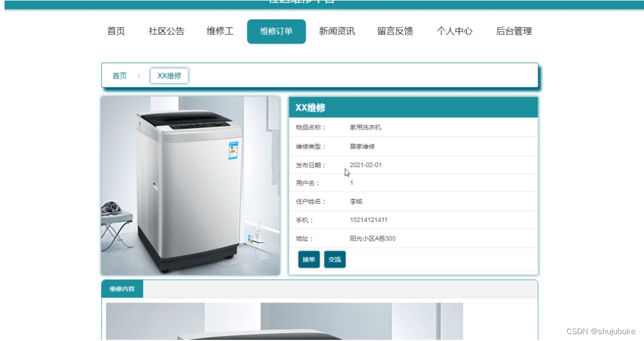The image size is (644, 341).
Task: Click the XX维修 detail panel header
Action: 413,108
